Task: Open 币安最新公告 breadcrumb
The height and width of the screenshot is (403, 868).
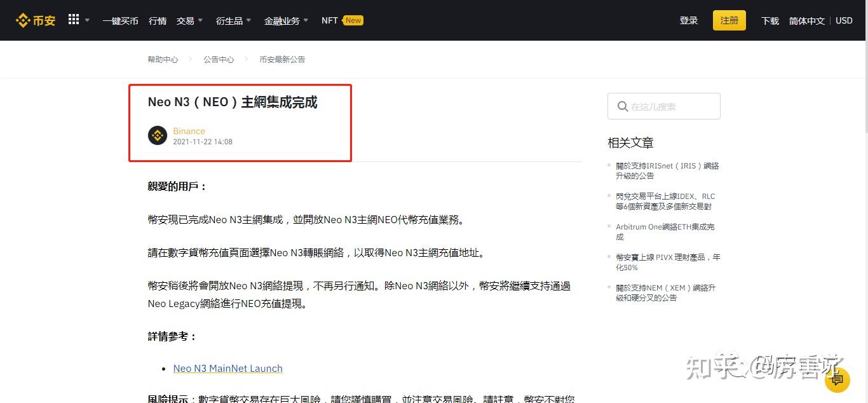Action: pyautogui.click(x=282, y=59)
